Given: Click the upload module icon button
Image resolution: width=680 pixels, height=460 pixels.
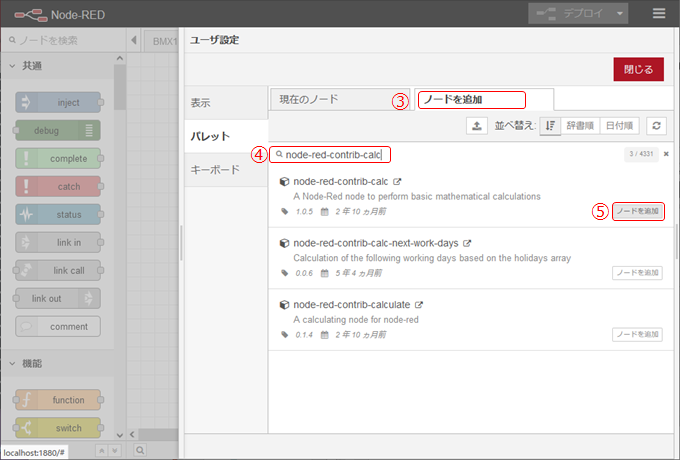Looking at the screenshot, I should coord(477,125).
